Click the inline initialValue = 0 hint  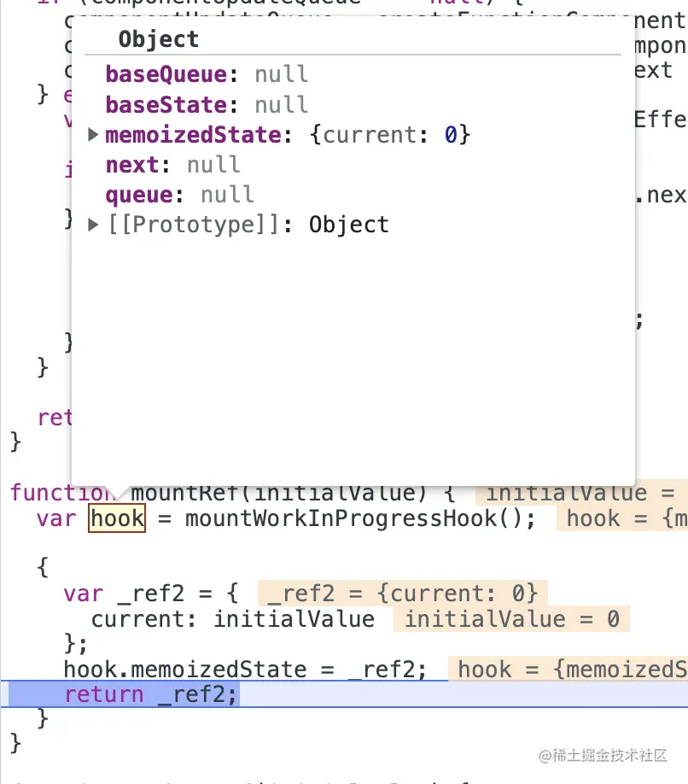click(x=511, y=619)
